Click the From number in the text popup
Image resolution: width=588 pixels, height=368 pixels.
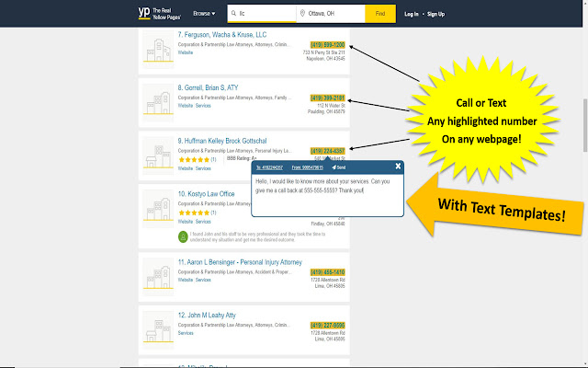[308, 167]
